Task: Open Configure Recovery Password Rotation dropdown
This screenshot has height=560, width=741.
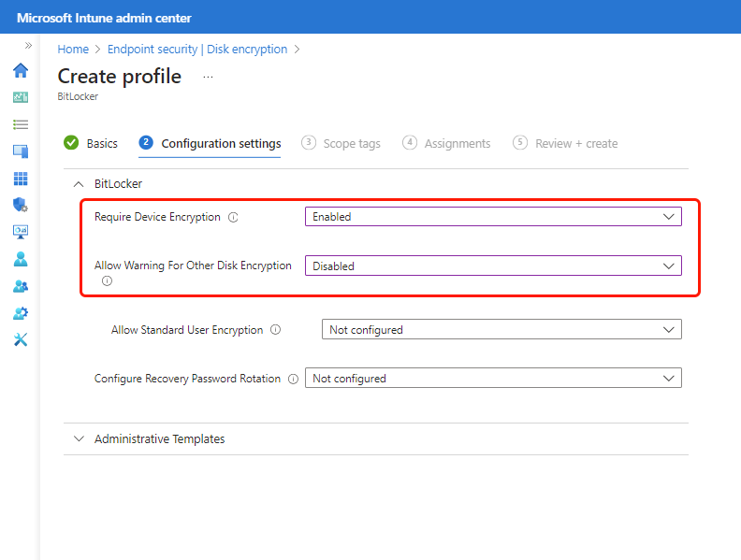Action: point(493,378)
